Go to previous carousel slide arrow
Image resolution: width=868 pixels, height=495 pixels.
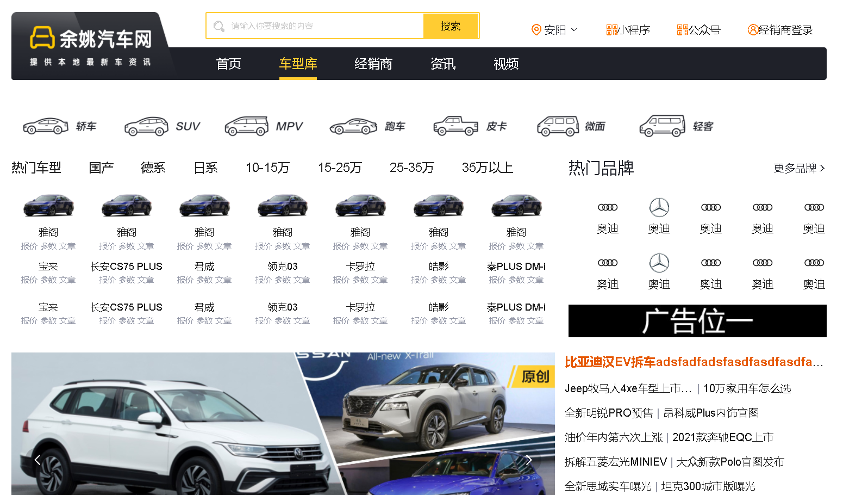37,460
